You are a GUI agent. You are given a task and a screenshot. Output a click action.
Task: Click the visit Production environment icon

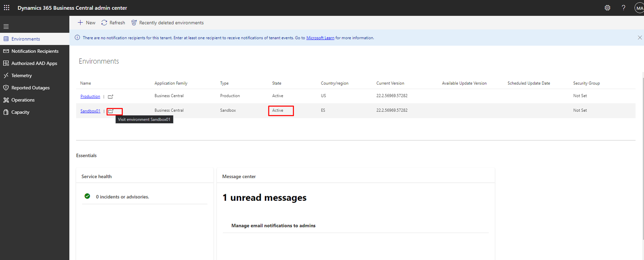(111, 97)
